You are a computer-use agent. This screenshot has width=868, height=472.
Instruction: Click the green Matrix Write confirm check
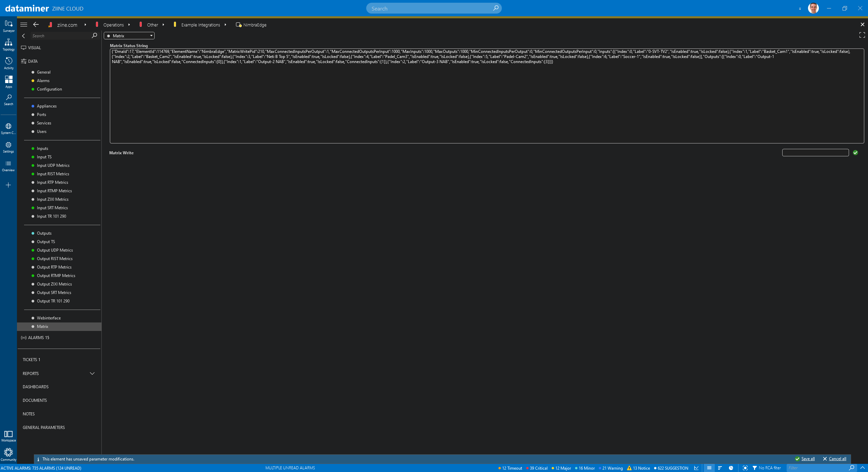pos(855,153)
